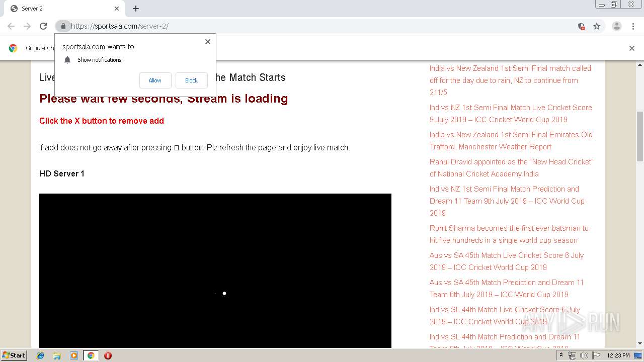Viewport: 644px width, 362px height.
Task: Click the black HD Server 1 video player
Action: tap(215, 270)
